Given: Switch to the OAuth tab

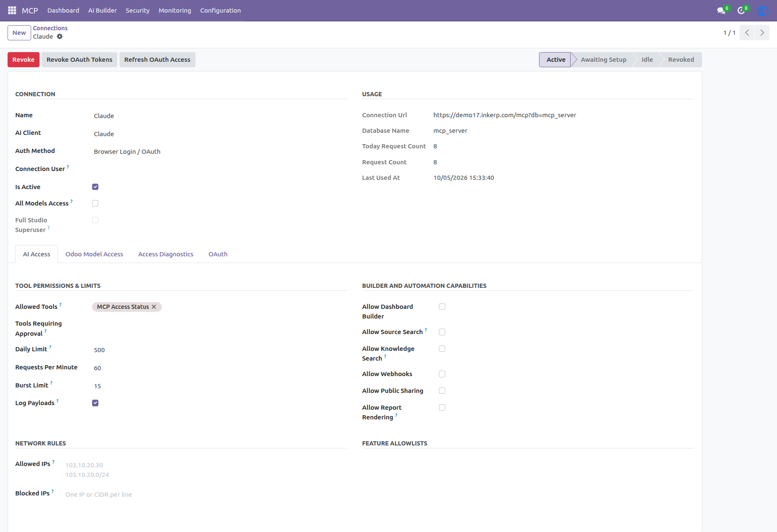Looking at the screenshot, I should [218, 254].
